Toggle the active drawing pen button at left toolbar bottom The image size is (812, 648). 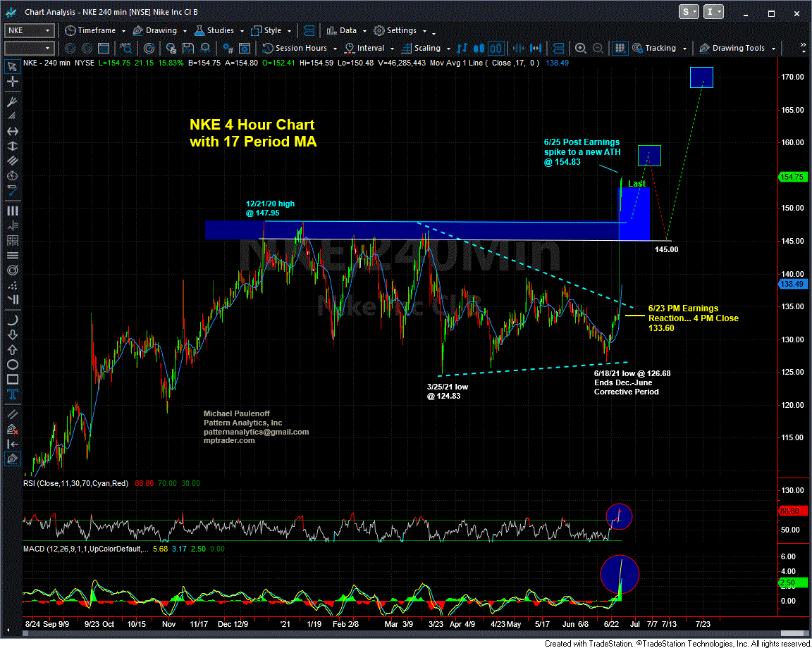[12, 459]
